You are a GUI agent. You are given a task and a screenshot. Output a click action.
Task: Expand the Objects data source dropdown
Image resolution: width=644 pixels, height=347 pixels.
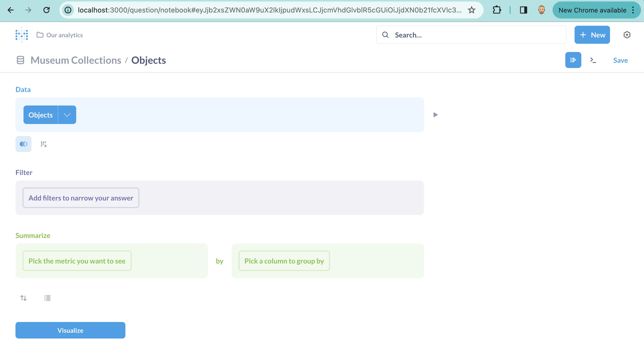66,114
